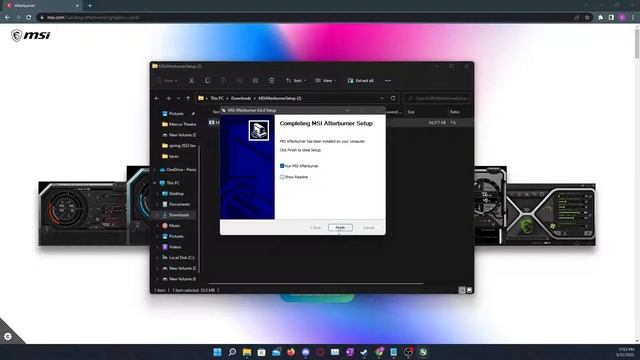Click Cancel in the setup wizard
This screenshot has height=360, width=640.
[369, 227]
